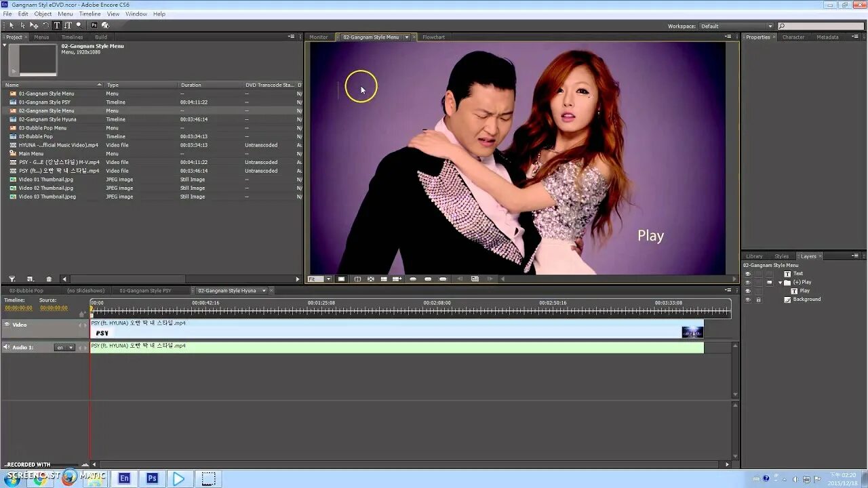Switch to the Flowchart tab
The image size is (868, 488).
click(433, 37)
